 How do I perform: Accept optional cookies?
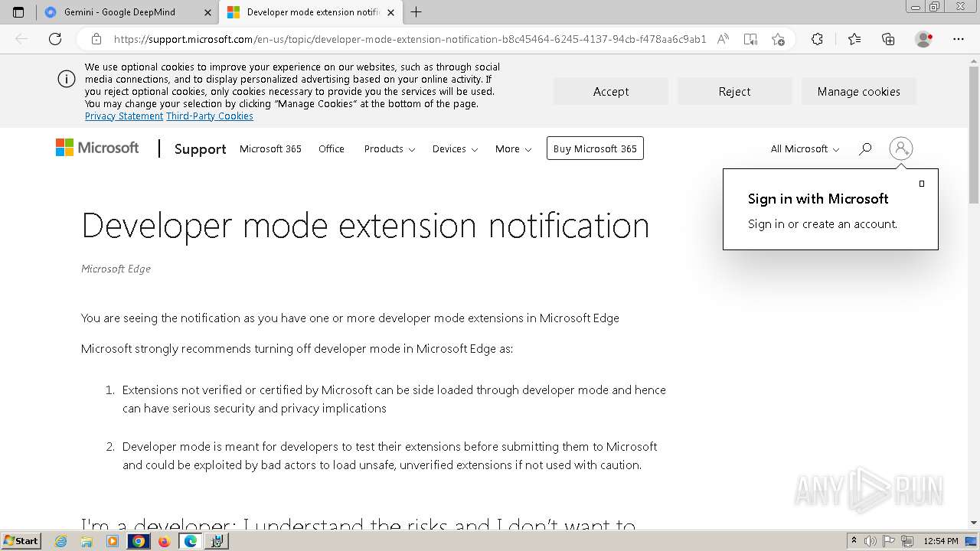(x=611, y=91)
